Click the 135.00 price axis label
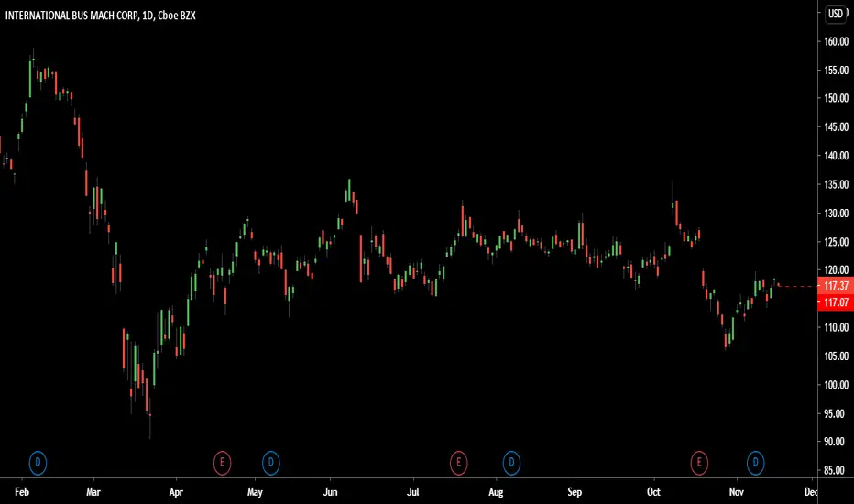The height and width of the screenshot is (504, 854). 836,184
